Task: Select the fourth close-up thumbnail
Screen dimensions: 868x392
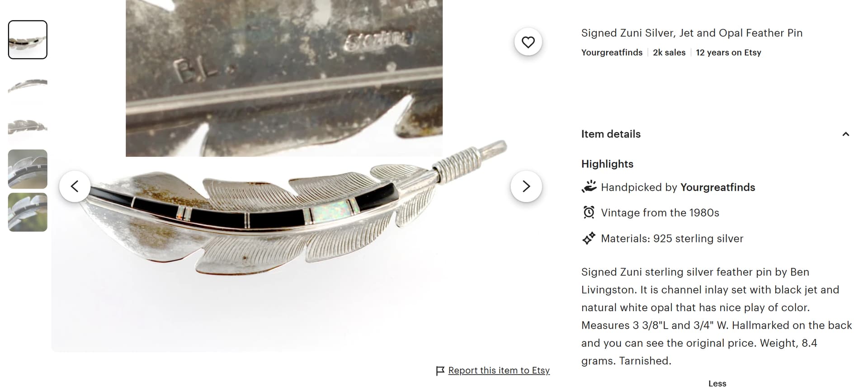Action: click(28, 169)
